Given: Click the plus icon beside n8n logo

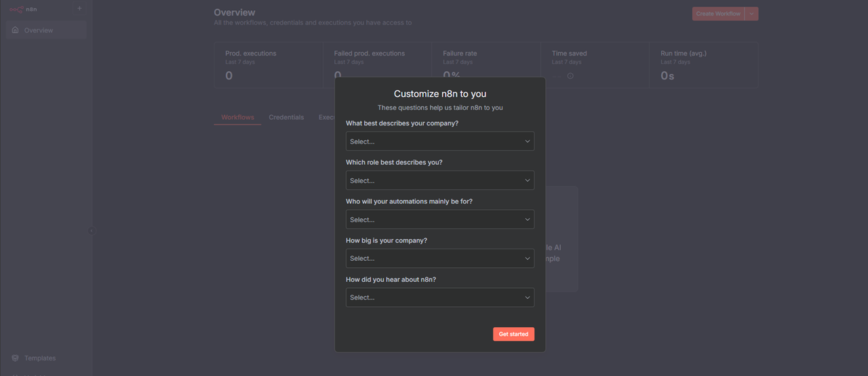Looking at the screenshot, I should point(79,9).
